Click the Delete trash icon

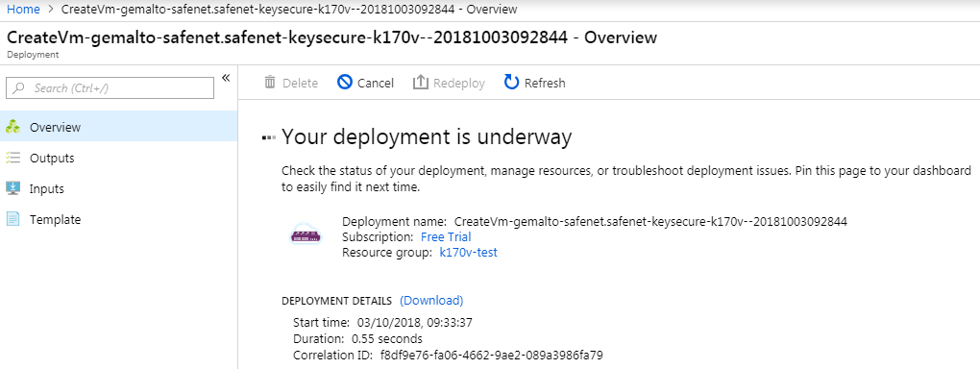[270, 83]
